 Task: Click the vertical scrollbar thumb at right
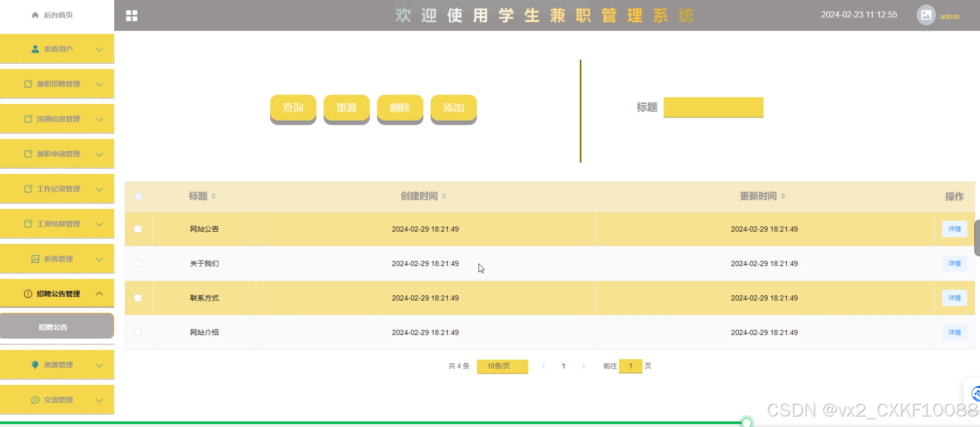(977, 238)
